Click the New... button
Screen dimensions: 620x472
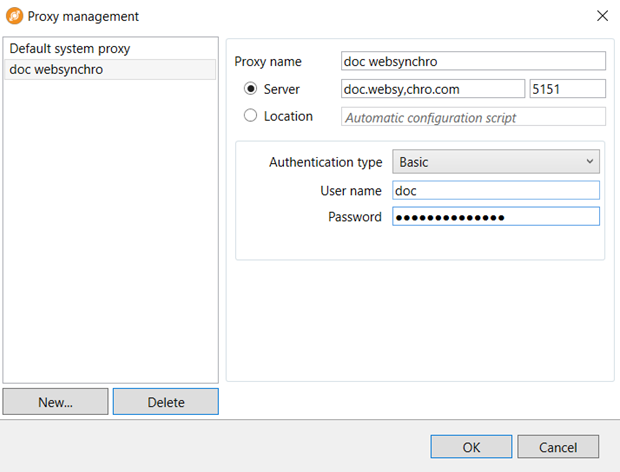(55, 402)
